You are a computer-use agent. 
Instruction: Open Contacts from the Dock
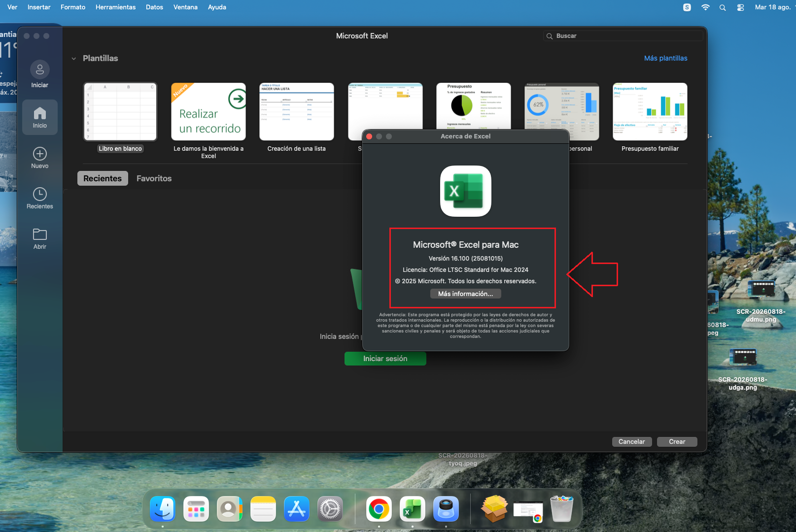coord(230,509)
